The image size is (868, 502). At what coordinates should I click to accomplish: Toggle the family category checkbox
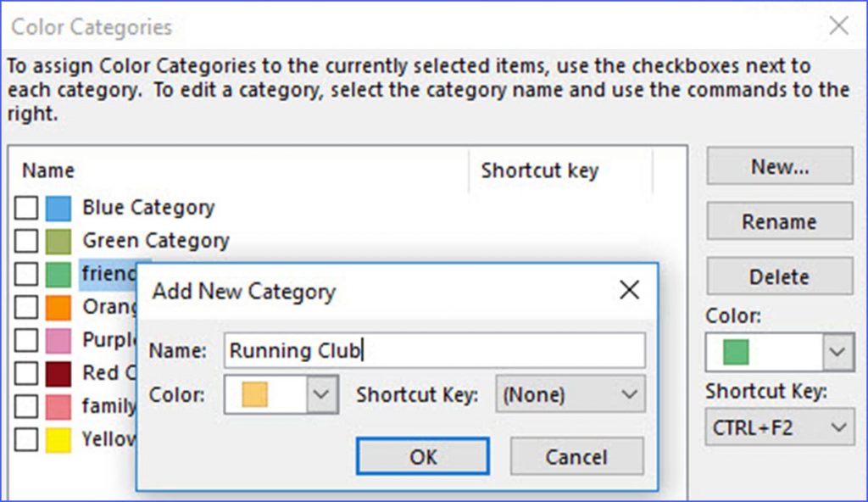pyautogui.click(x=26, y=407)
